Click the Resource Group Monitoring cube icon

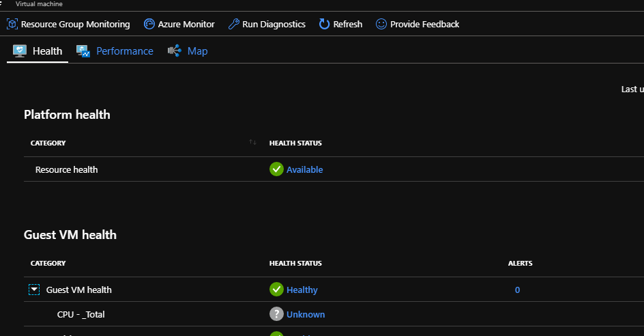pyautogui.click(x=12, y=24)
